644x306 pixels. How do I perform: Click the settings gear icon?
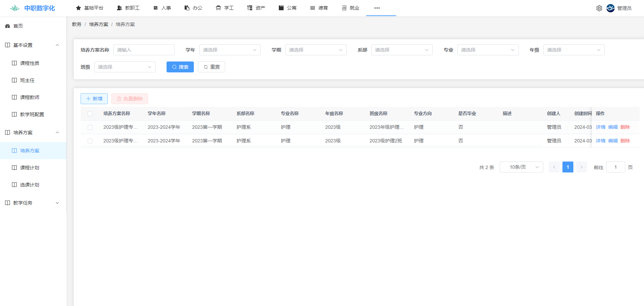coord(599,8)
